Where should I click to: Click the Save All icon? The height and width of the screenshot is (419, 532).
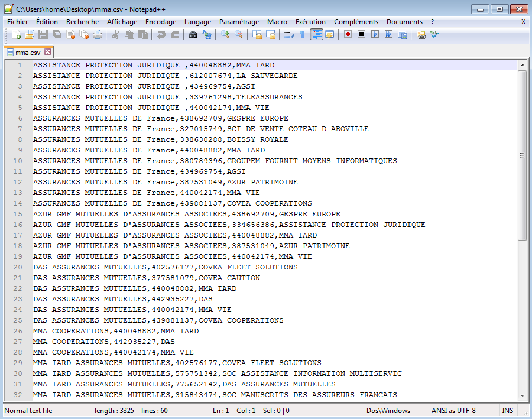(x=57, y=35)
